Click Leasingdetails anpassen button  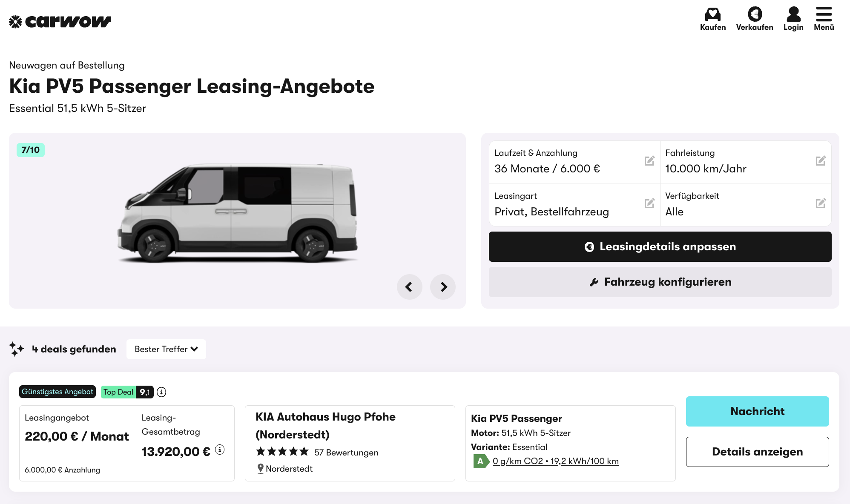point(660,246)
